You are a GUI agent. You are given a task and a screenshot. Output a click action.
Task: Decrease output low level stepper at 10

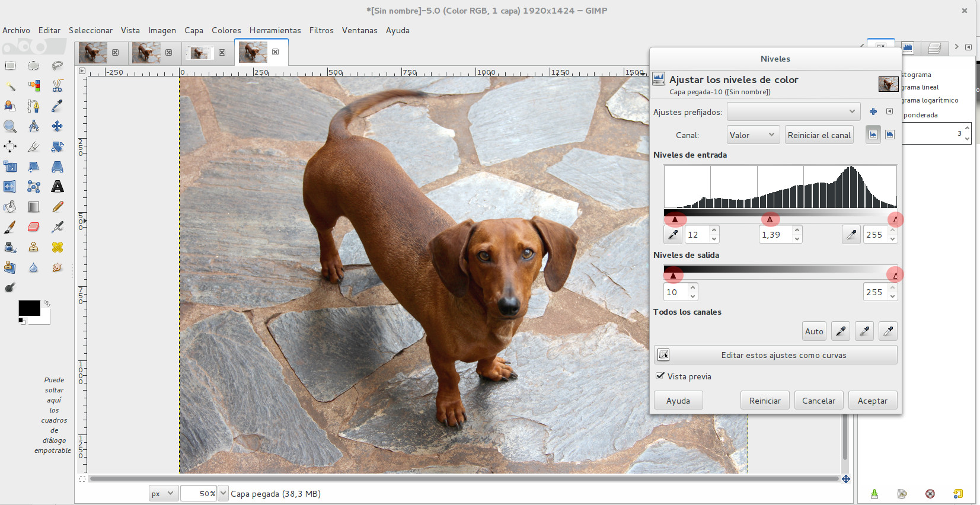[x=693, y=296]
